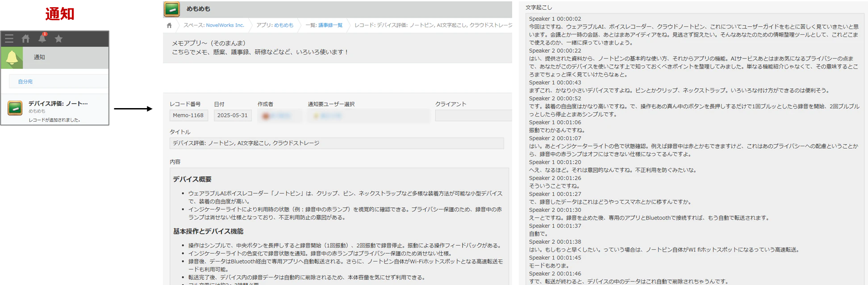
Task: Click the めもめも app title in header
Action: pos(198,9)
